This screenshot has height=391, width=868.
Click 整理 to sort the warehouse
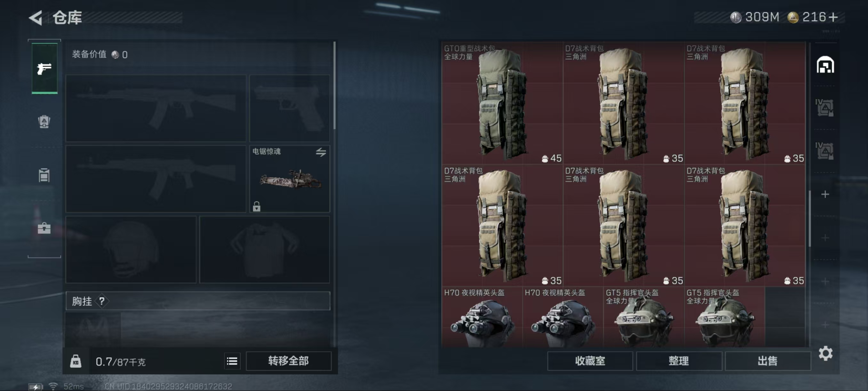(679, 361)
